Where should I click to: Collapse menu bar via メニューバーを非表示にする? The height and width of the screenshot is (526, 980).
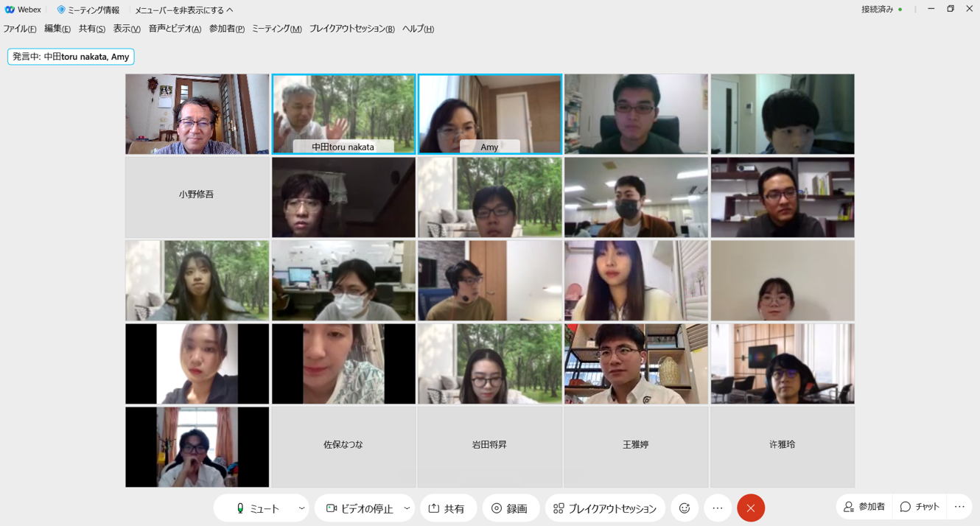[183, 10]
